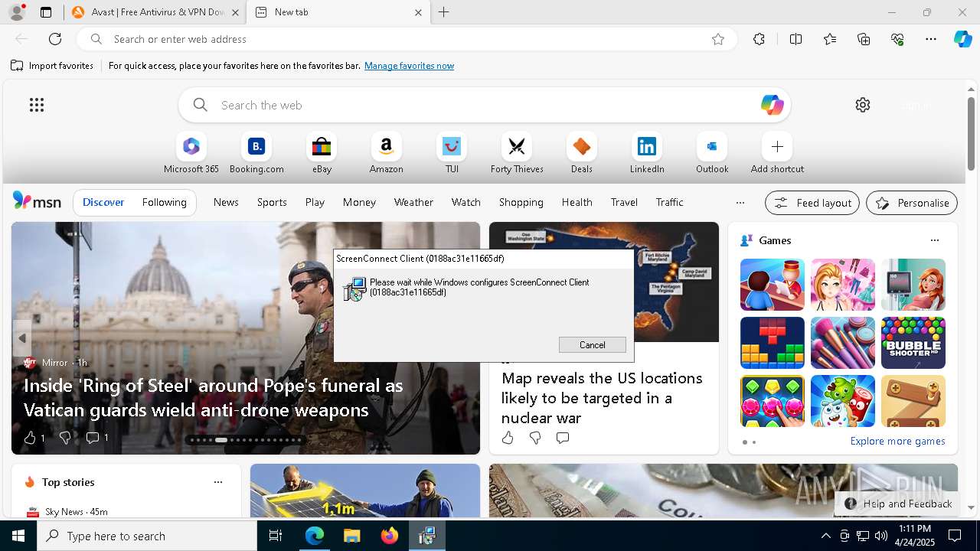Screen dimensions: 980x551
Task: Open Deals shortcut tile
Action: click(x=582, y=153)
